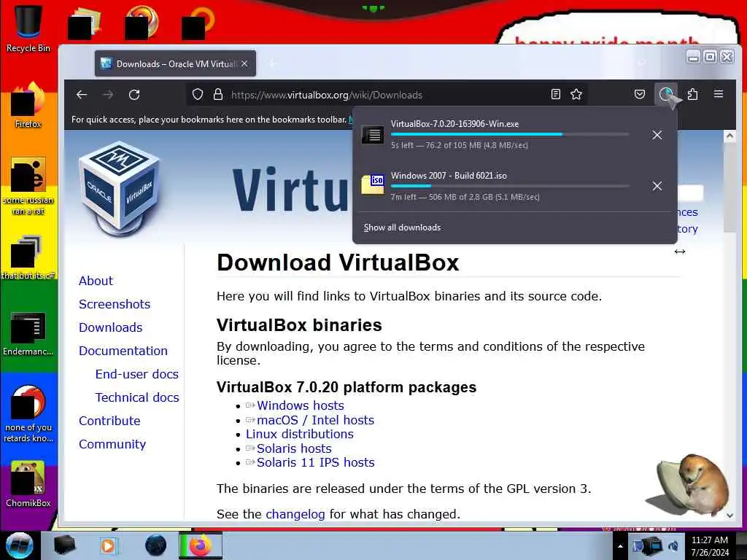This screenshot has height=560, width=747.
Task: Open the Recycle Bin desktop icon
Action: (x=28, y=27)
